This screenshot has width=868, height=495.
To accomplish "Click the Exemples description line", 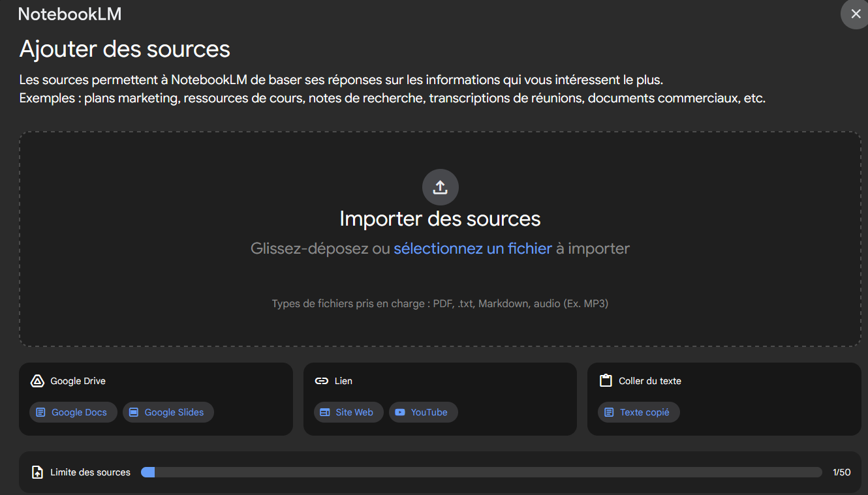I will [x=392, y=98].
